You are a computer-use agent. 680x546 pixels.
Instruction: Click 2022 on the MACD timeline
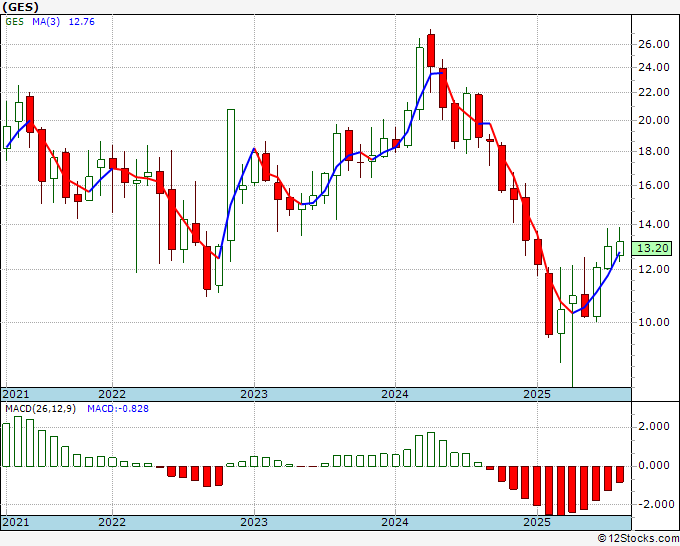[112, 522]
